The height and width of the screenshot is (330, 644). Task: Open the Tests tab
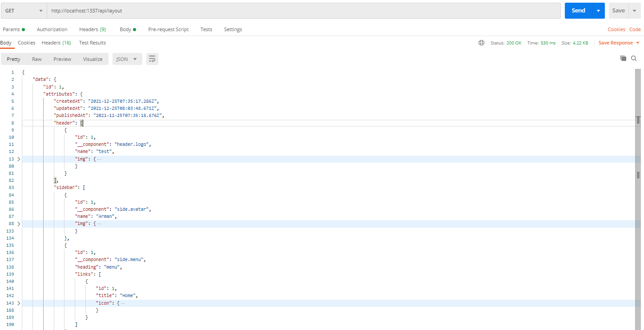click(206, 29)
